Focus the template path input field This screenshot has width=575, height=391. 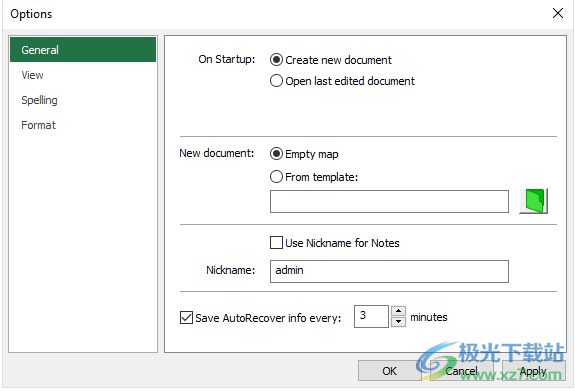(389, 201)
